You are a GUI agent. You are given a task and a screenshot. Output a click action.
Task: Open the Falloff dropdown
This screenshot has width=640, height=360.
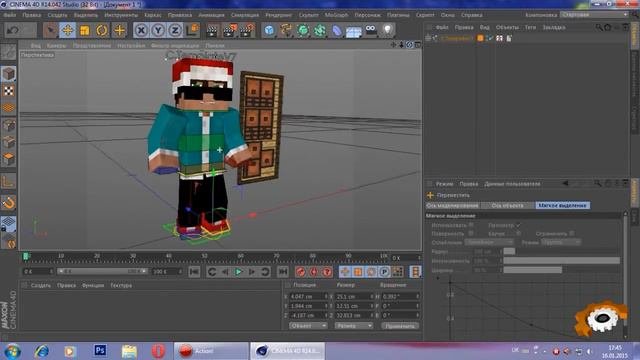[x=489, y=242]
